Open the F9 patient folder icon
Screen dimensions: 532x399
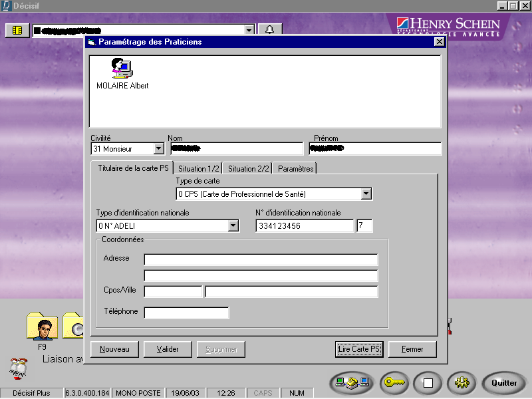point(42,327)
